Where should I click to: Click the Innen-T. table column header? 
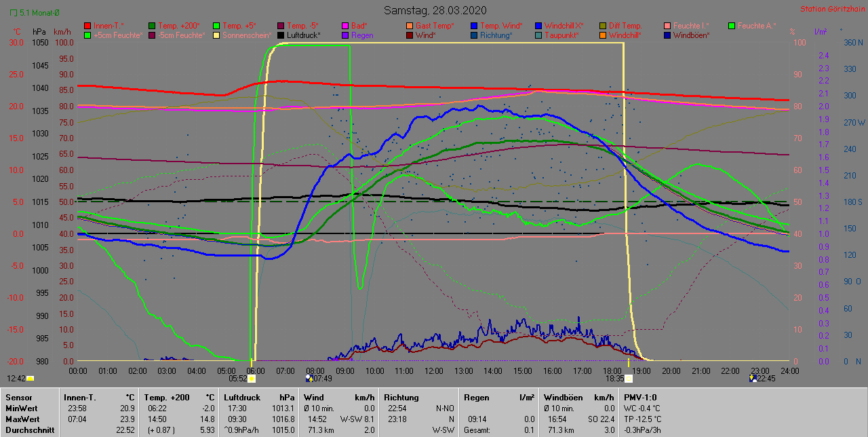[x=79, y=397]
